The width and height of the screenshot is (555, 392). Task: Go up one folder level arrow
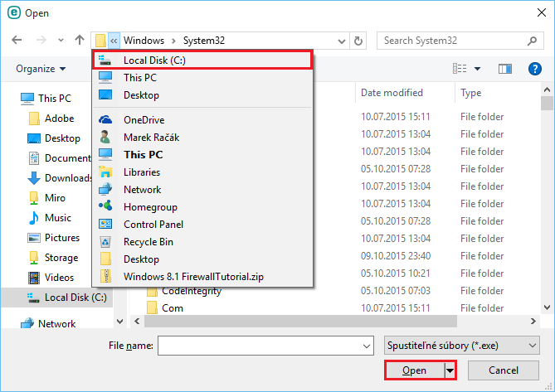[x=80, y=40]
